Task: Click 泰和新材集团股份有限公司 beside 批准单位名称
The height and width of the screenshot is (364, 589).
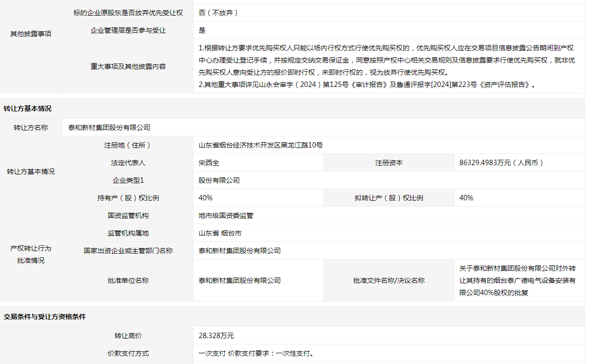Action: pyautogui.click(x=240, y=280)
